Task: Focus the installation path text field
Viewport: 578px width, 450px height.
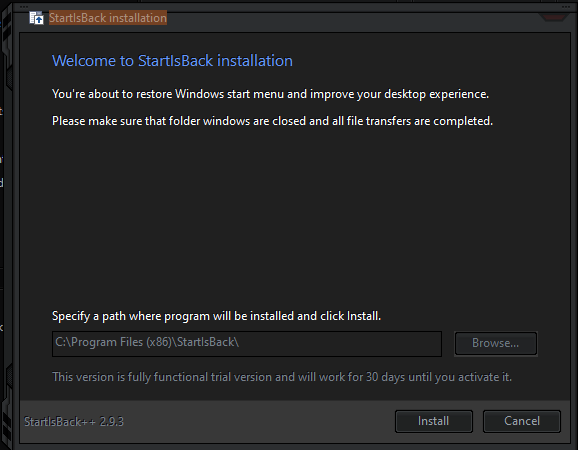Action: [x=247, y=343]
